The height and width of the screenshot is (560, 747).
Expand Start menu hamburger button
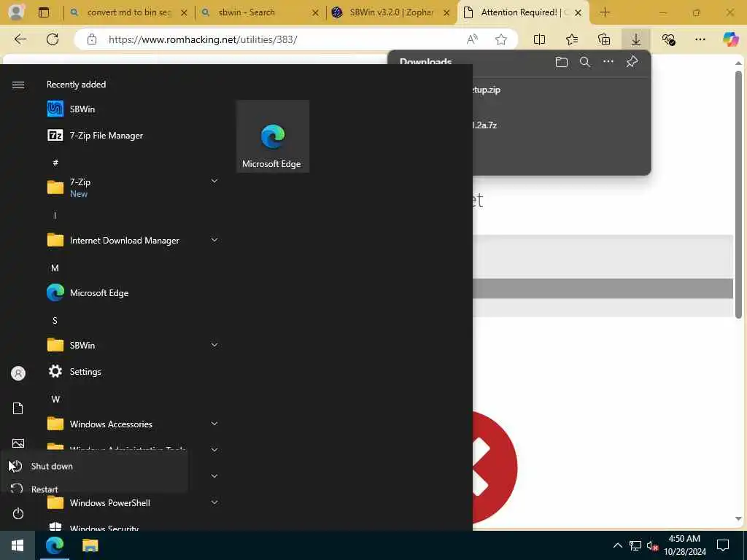tap(18, 85)
